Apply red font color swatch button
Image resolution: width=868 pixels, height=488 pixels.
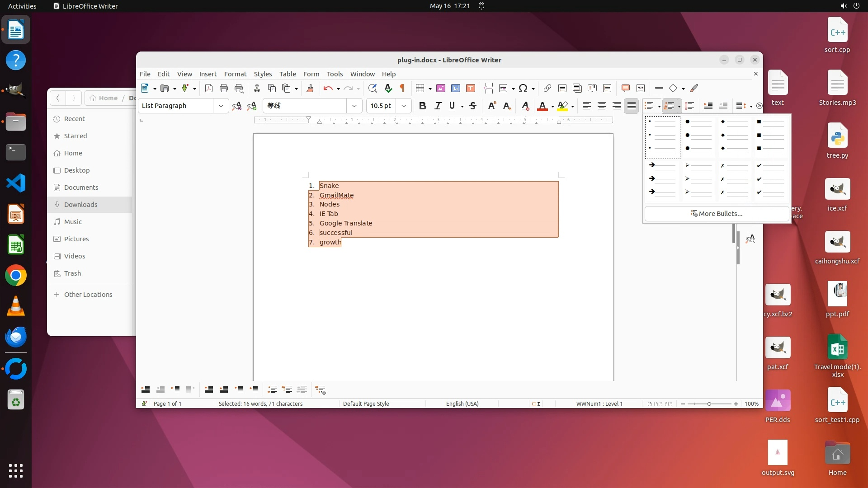542,106
